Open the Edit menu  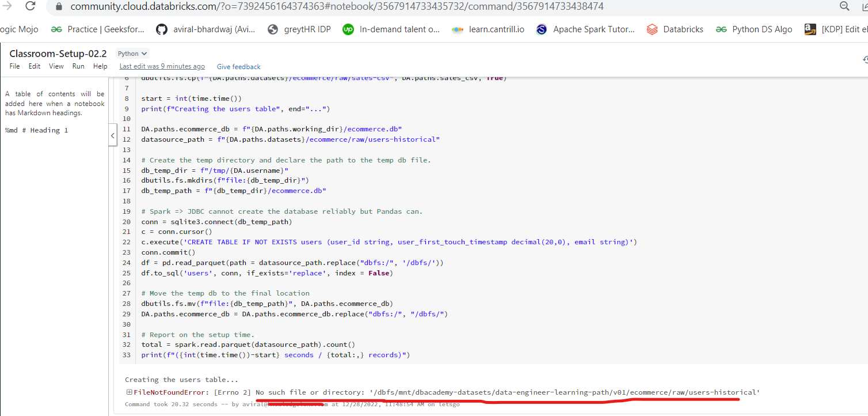pos(35,66)
